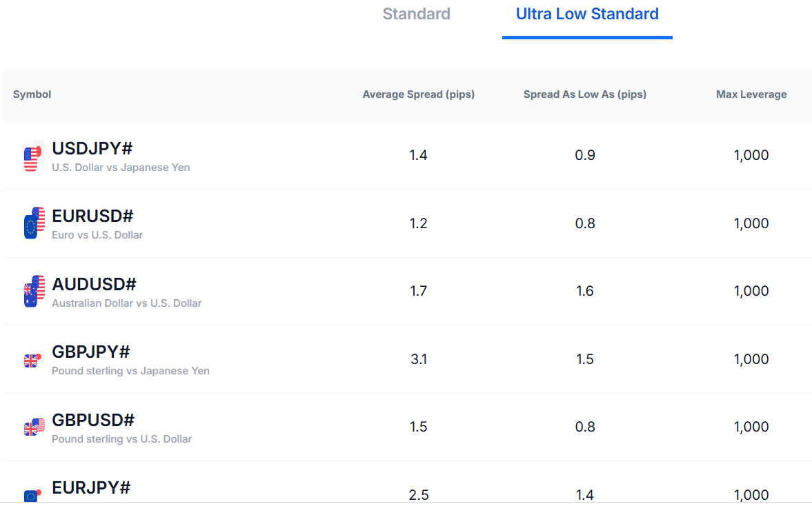
Task: Click the Average Spread (pips) column header
Action: 418,94
